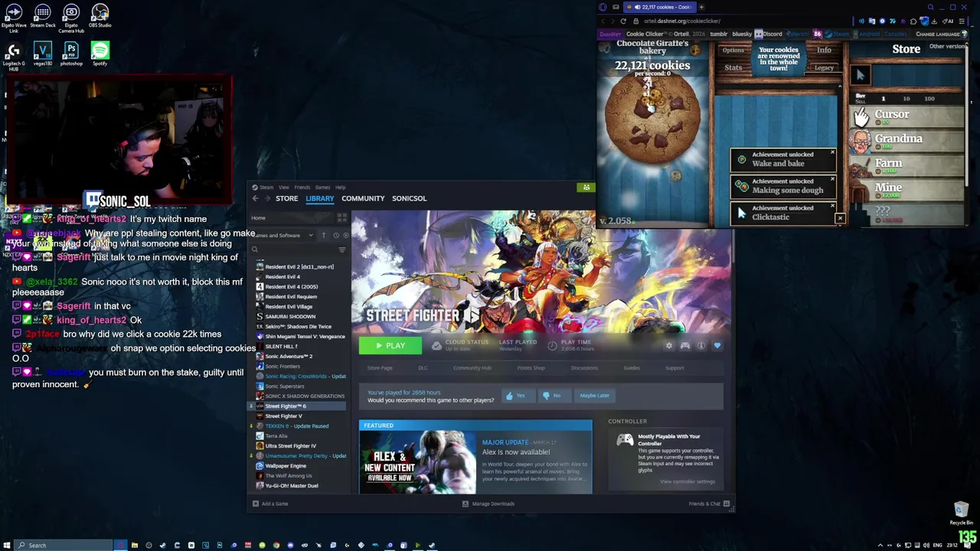Open the vegas180 desktop icon

[42, 54]
